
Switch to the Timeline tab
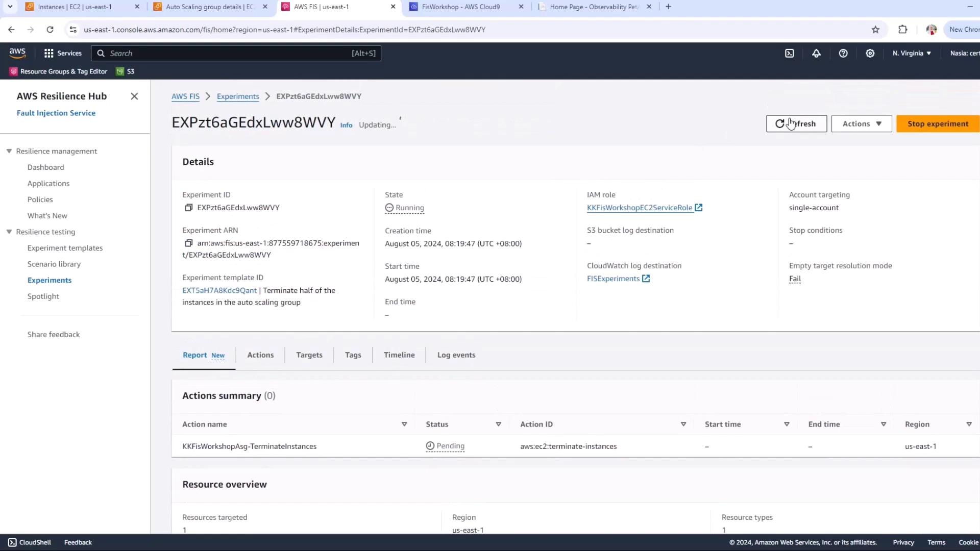[x=399, y=355]
